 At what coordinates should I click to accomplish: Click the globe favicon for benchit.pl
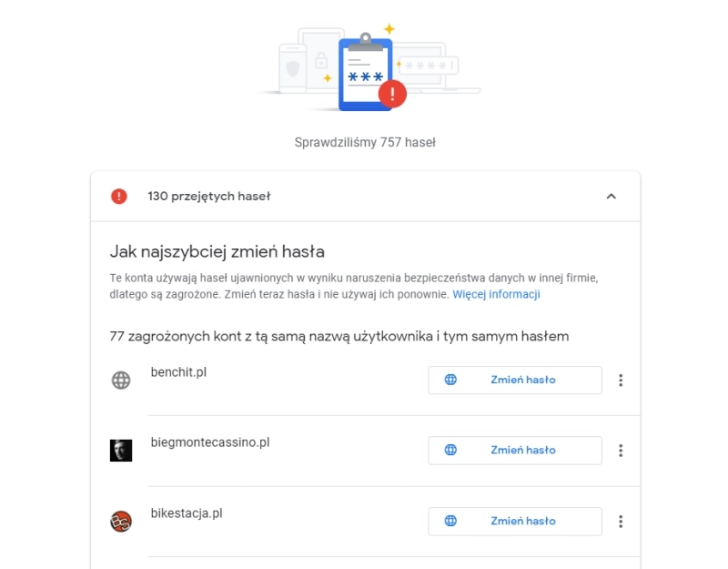pyautogui.click(x=121, y=381)
